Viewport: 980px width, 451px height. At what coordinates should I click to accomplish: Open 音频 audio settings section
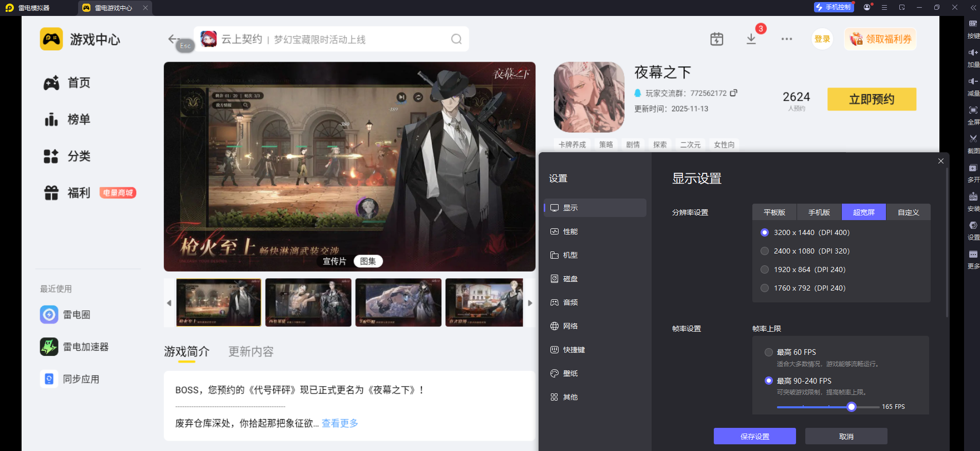point(595,302)
